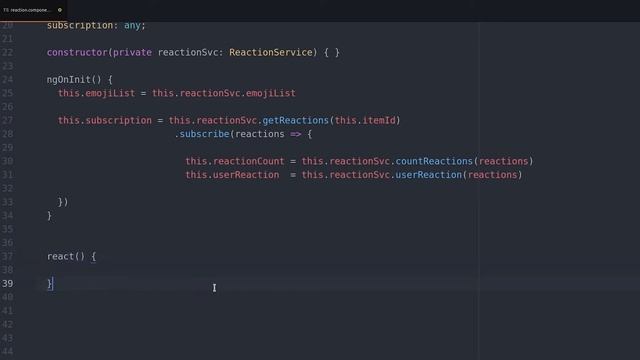Click line number 37 in the gutter

[x=7, y=256]
